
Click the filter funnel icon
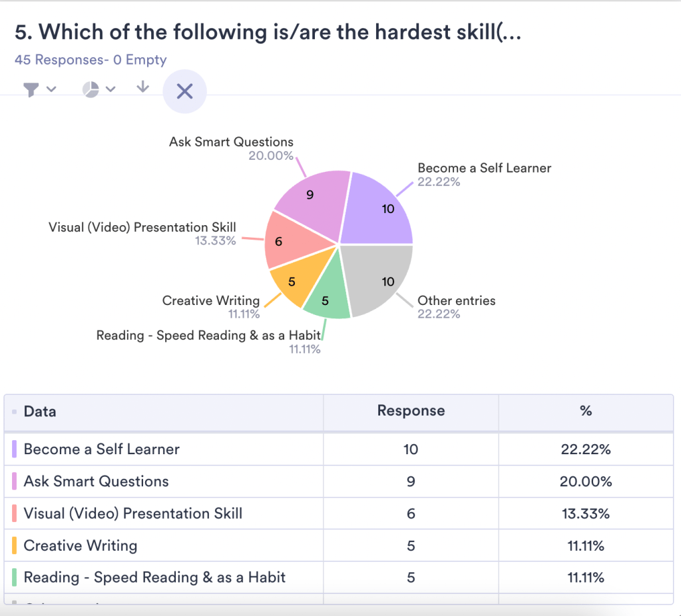click(x=31, y=90)
